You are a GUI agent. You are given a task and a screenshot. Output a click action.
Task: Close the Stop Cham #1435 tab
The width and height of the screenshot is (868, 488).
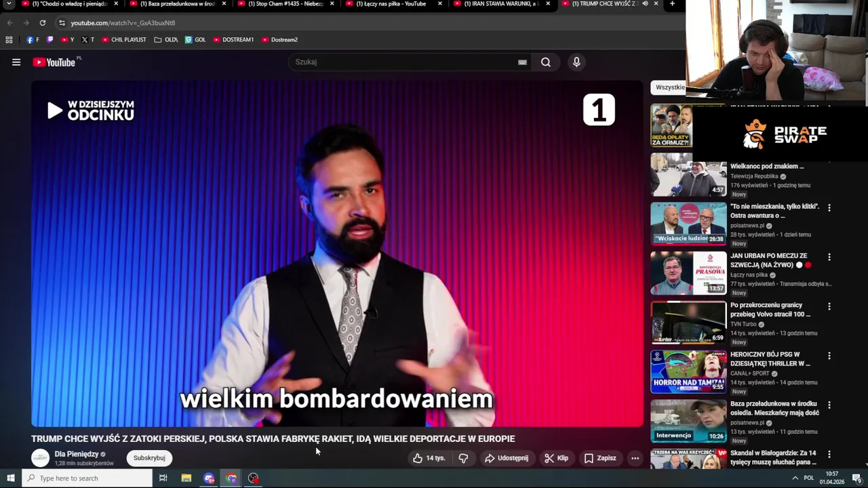[x=332, y=4]
